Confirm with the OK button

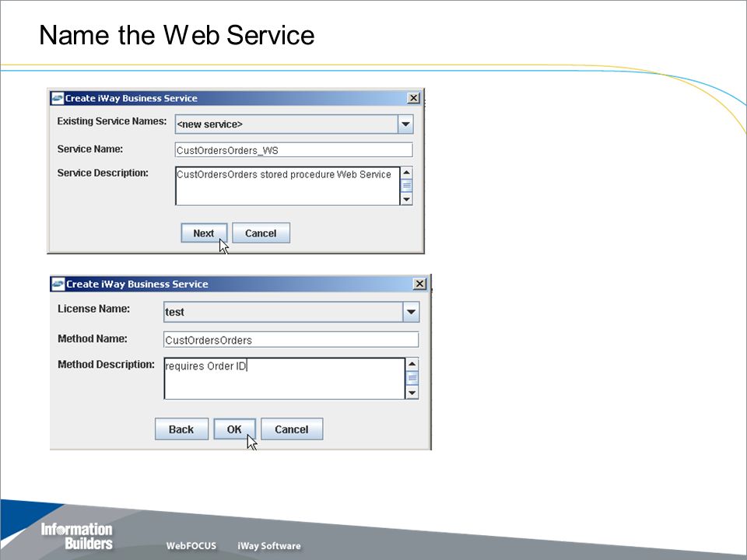(x=234, y=429)
